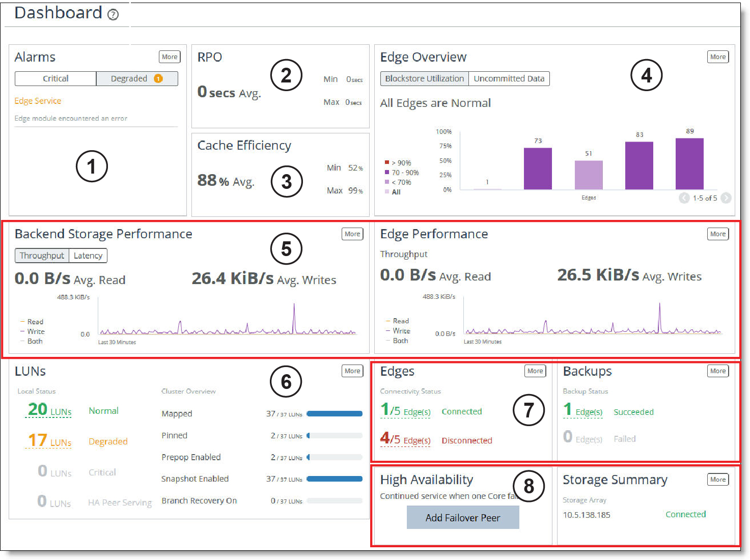Expand Edge Overview with More button
The image size is (750, 560).
click(717, 57)
